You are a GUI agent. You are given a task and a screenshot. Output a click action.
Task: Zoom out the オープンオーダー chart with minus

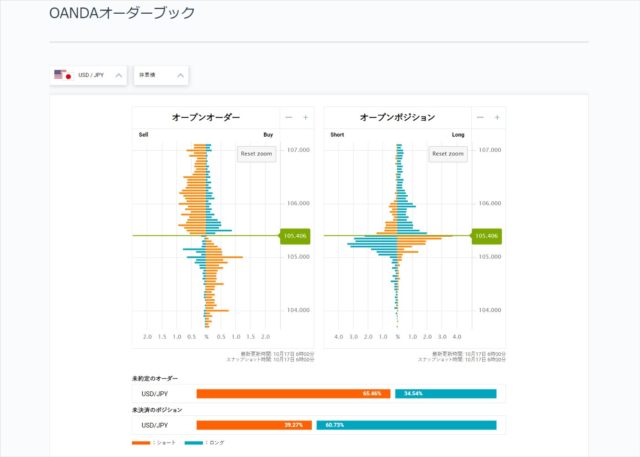tap(289, 118)
